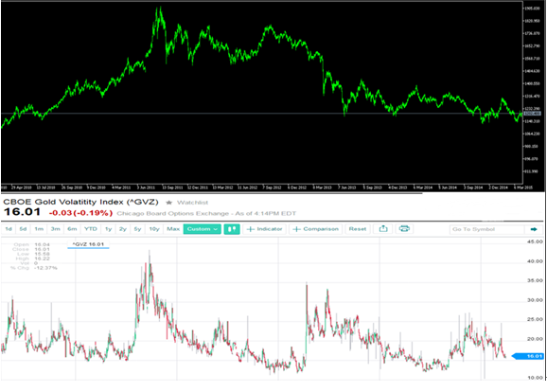Click the CBOE Gold Volatility Index title
The image size is (547, 392).
point(81,202)
